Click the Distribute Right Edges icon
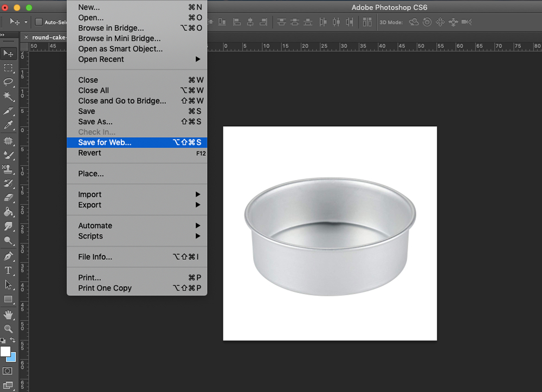The width and height of the screenshot is (542, 392). [x=350, y=22]
